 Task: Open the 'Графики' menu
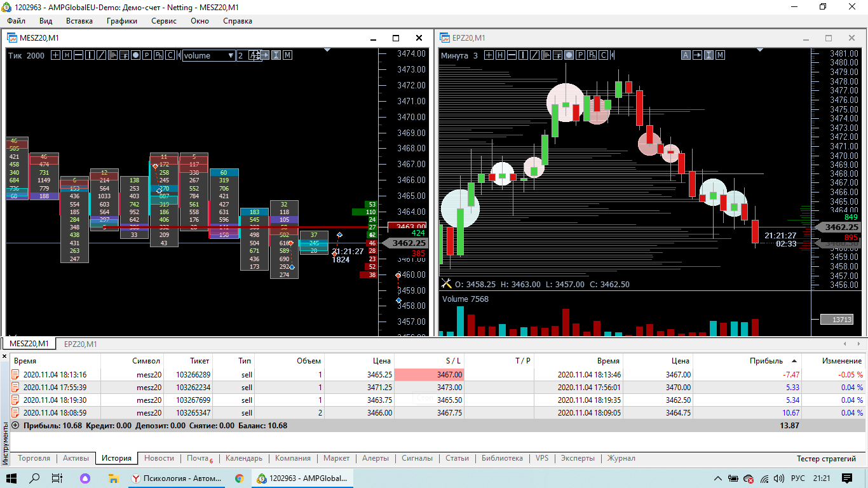(122, 21)
